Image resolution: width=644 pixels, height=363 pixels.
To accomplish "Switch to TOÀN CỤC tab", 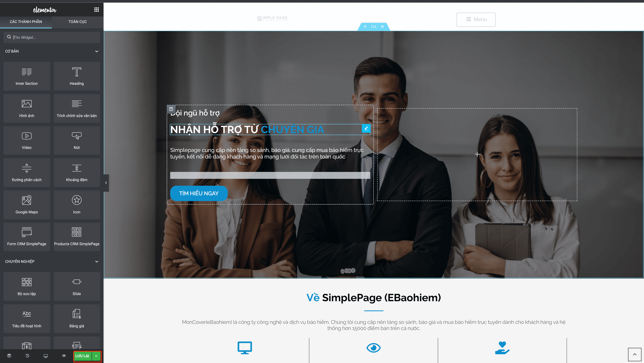I will (x=77, y=21).
